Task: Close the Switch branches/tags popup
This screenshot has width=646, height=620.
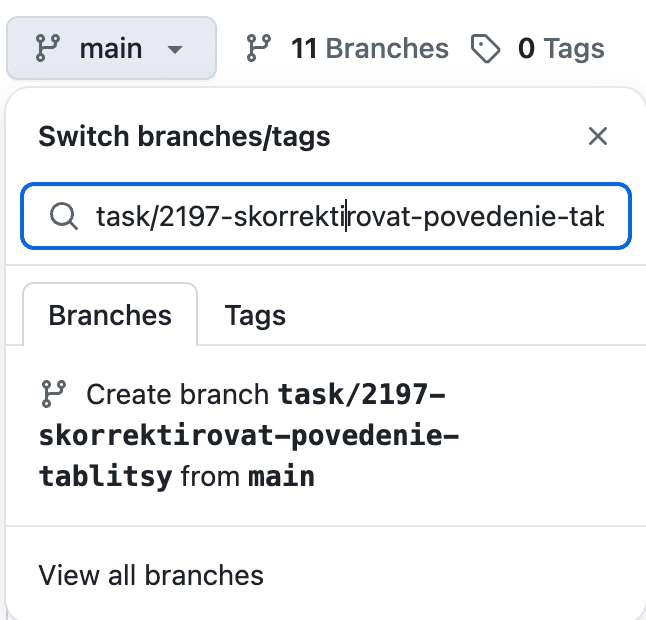Action: coord(598,136)
